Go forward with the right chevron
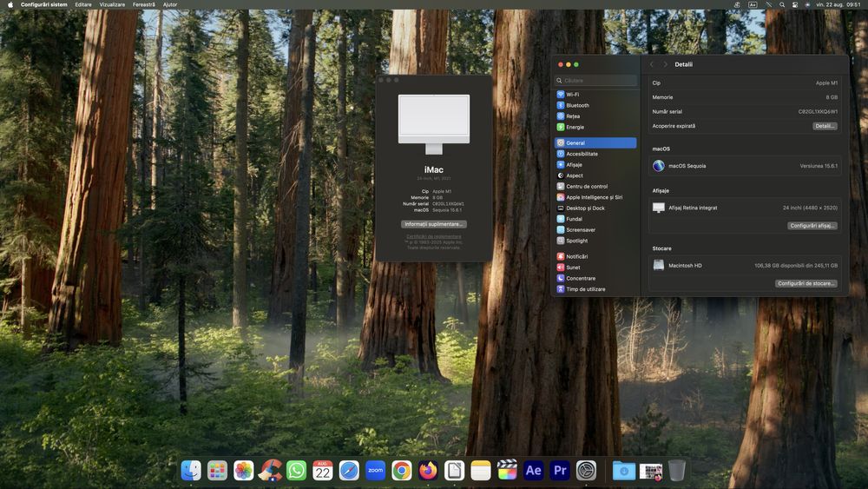868x489 pixels. point(665,65)
